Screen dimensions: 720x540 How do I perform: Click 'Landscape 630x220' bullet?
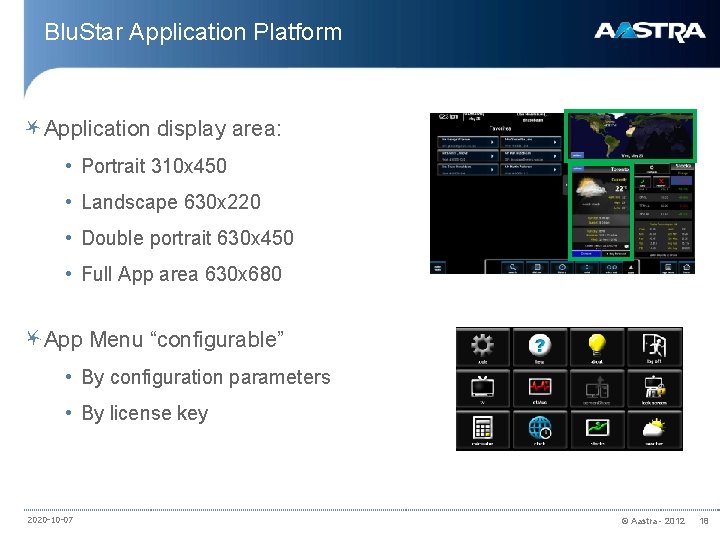click(x=171, y=202)
